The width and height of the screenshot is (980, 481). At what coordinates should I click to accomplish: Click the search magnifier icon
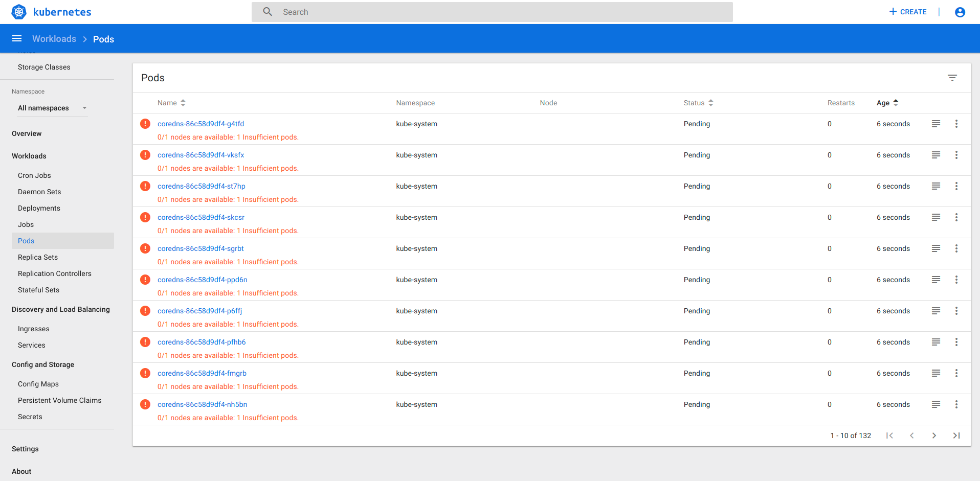(x=268, y=12)
